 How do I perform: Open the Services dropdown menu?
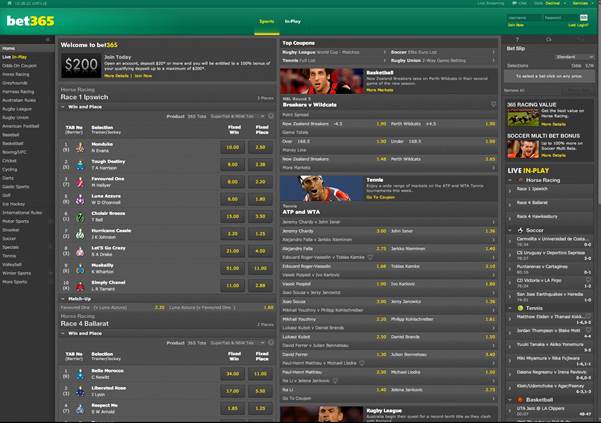(582, 3)
